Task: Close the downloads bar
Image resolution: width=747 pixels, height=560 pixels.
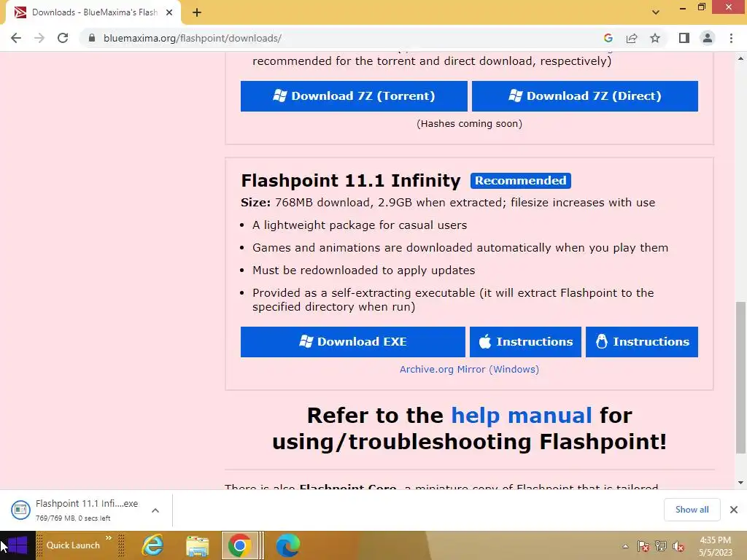Action: click(x=734, y=510)
